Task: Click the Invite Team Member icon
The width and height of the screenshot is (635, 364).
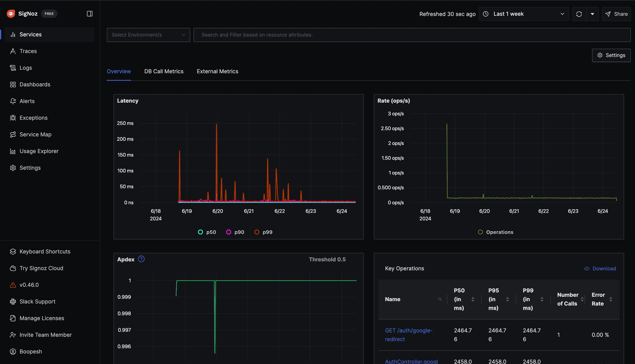Action: 13,335
